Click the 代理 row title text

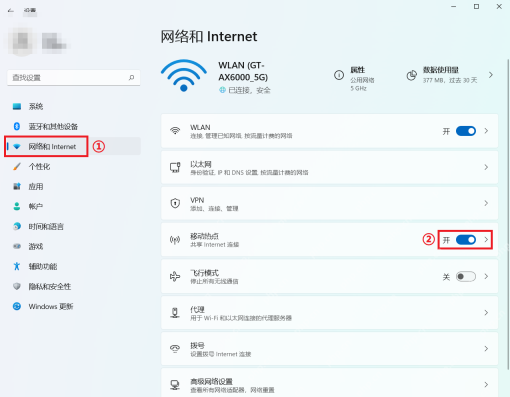[x=197, y=309]
